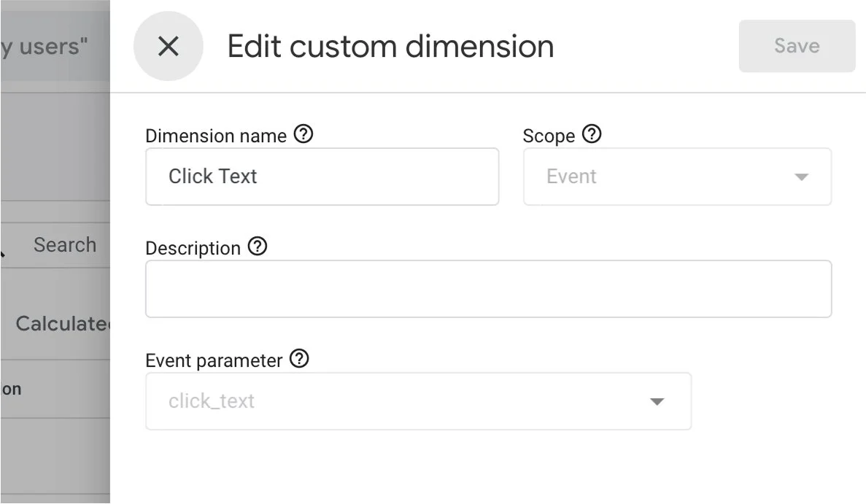The height and width of the screenshot is (504, 866).
Task: Click the Description label text
Action: [x=193, y=248]
